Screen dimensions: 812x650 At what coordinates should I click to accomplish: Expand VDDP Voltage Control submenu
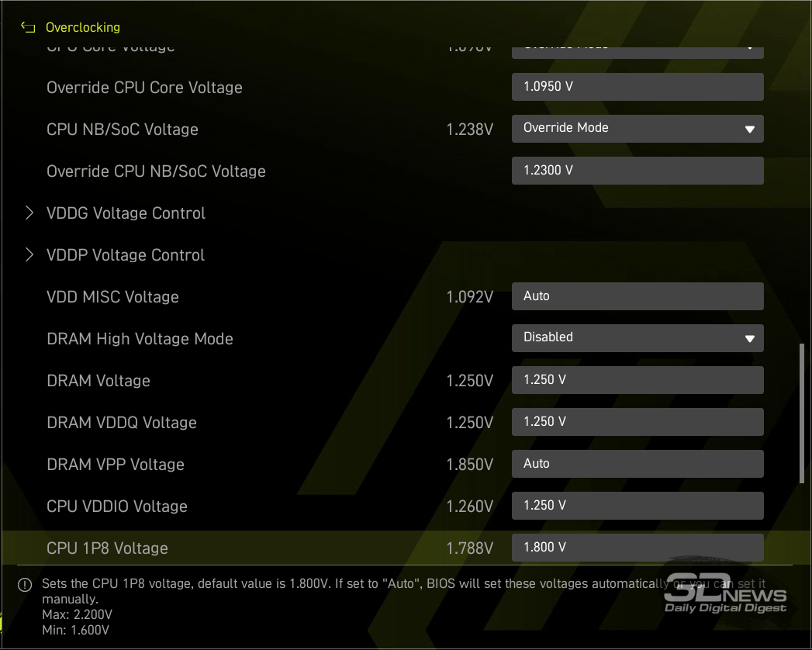point(29,254)
